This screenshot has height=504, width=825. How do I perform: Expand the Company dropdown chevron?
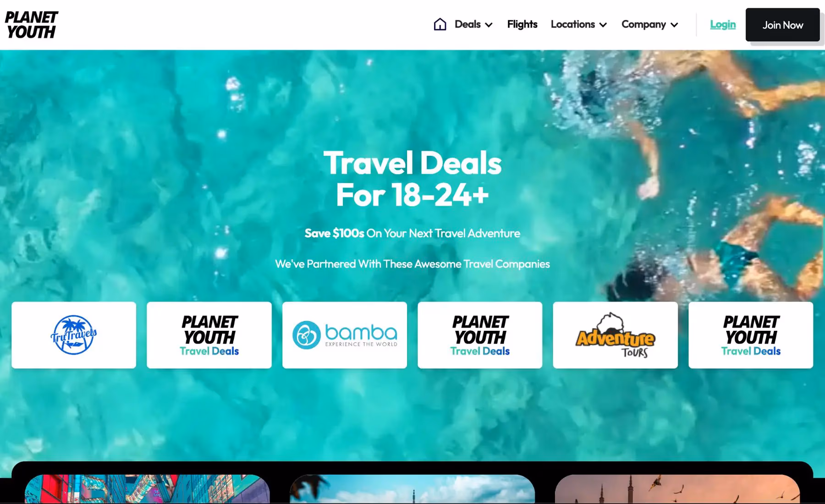pyautogui.click(x=674, y=25)
